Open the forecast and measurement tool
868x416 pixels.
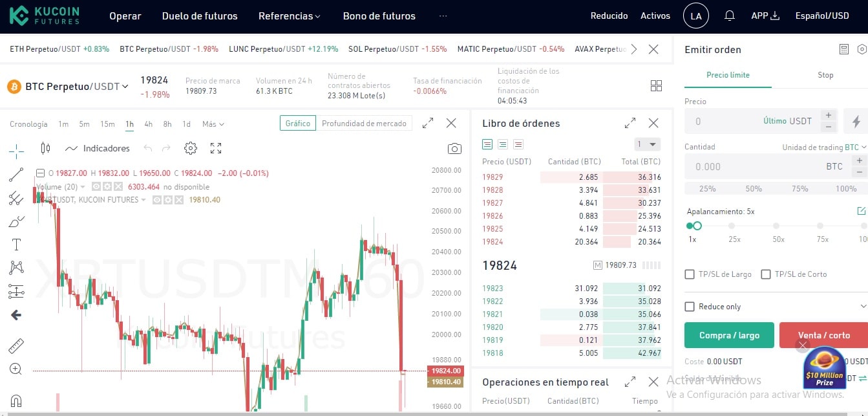click(16, 291)
